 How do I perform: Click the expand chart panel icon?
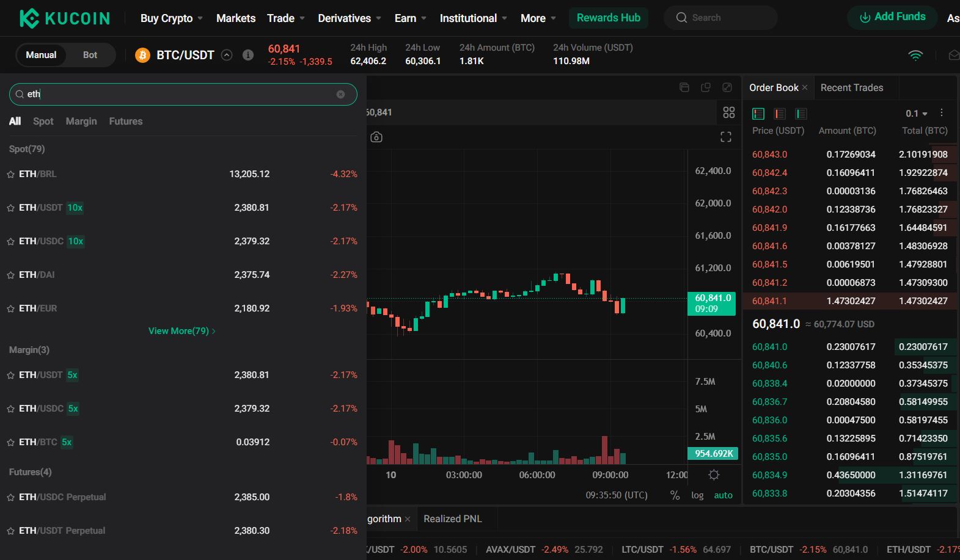tap(727, 87)
